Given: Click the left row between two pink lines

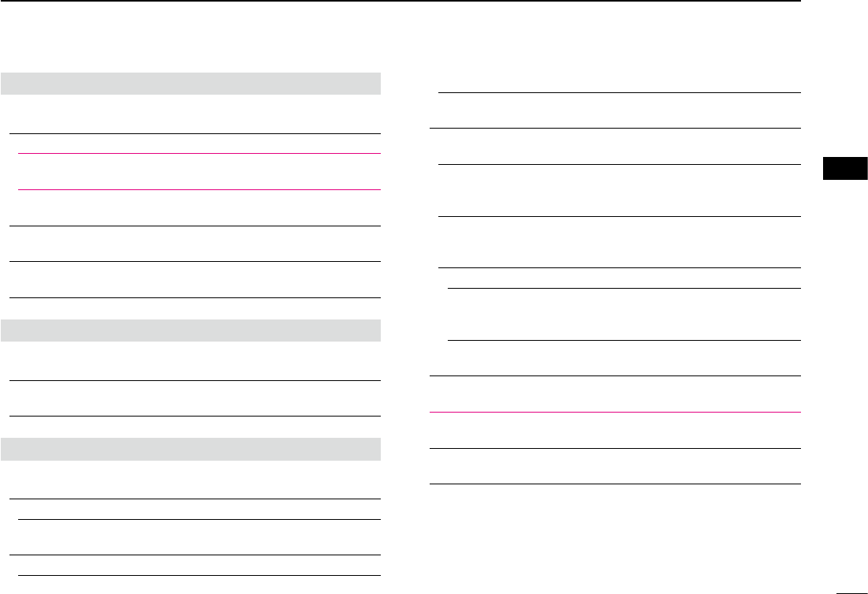Looking at the screenshot, I should [199, 172].
